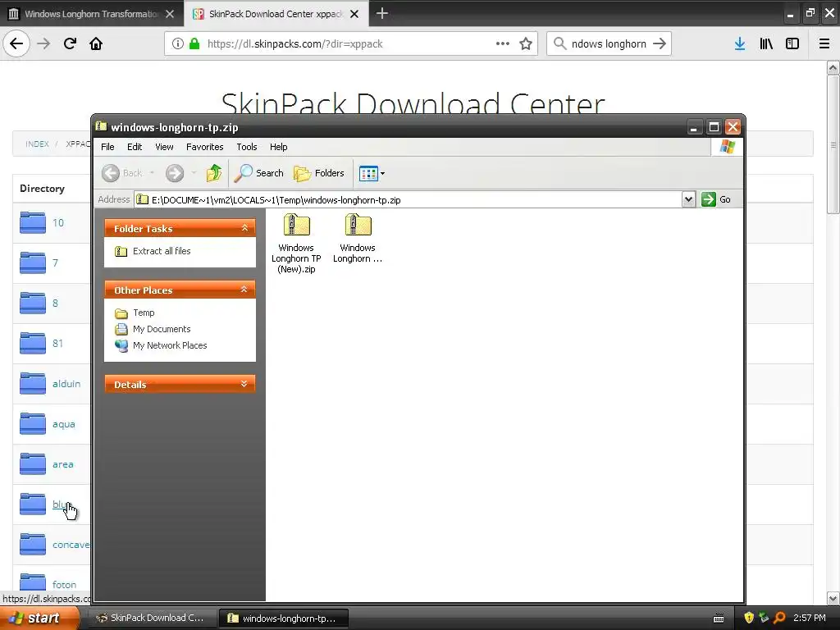Open the Firefox downloads arrow
The height and width of the screenshot is (630, 840).
(x=740, y=44)
